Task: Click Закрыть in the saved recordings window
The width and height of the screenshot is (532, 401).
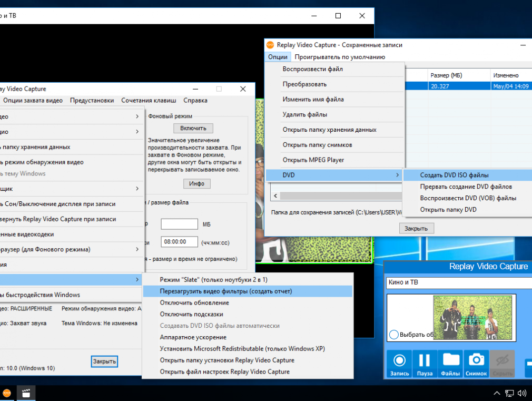Action: (416, 229)
